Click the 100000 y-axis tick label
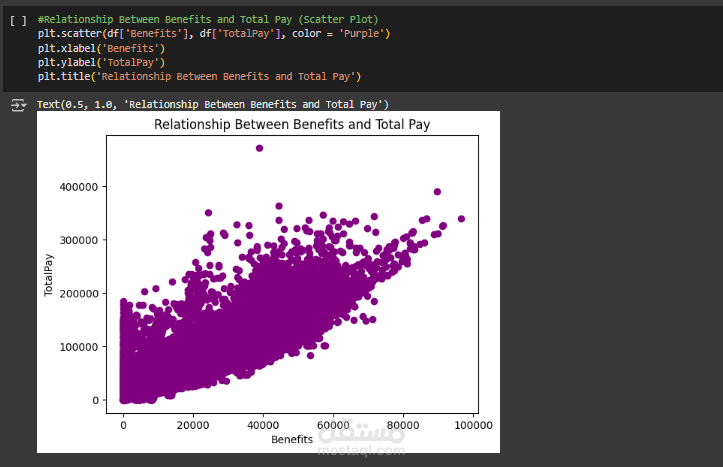Image resolution: width=723 pixels, height=467 pixels. (79, 347)
